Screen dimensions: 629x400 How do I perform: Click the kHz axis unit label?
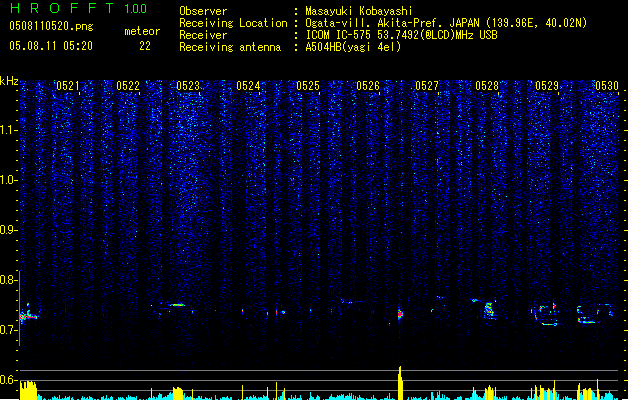[x=9, y=81]
